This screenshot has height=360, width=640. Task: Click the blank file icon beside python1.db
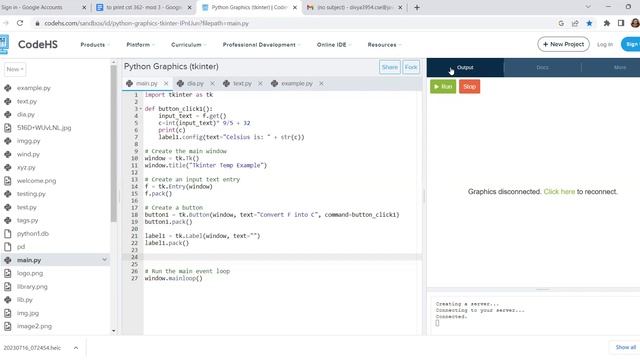coord(7,233)
